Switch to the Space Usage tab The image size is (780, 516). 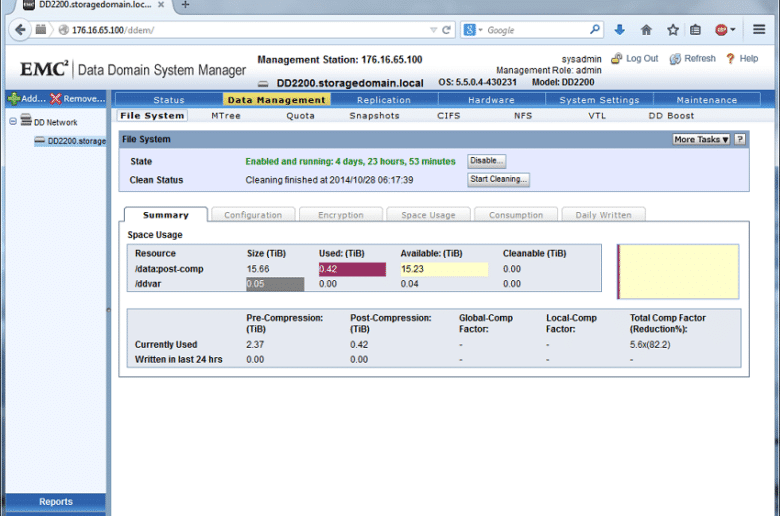pyautogui.click(x=428, y=215)
